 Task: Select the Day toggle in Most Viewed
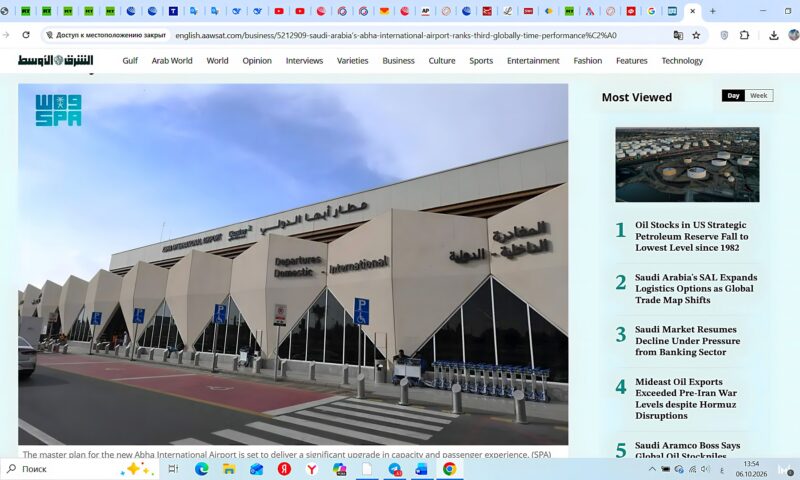pos(733,95)
